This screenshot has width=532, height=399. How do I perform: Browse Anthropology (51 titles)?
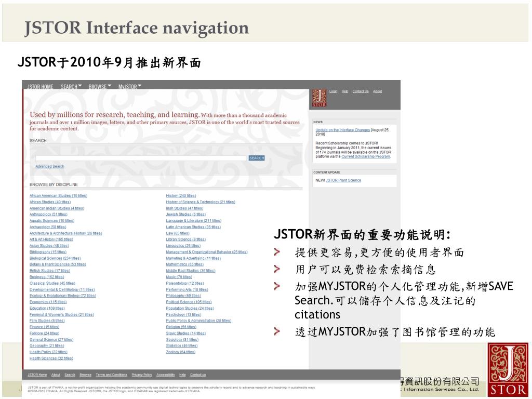[48, 215]
